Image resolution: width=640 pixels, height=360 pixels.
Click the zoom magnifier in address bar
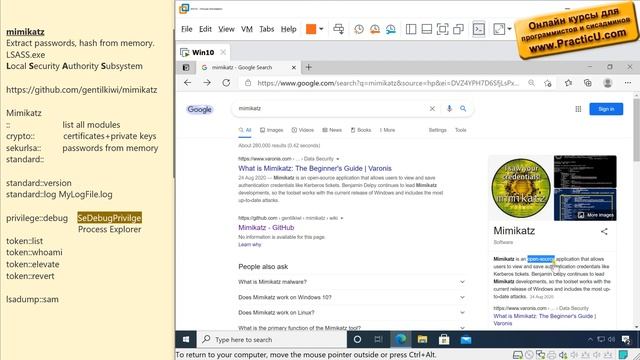531,83
